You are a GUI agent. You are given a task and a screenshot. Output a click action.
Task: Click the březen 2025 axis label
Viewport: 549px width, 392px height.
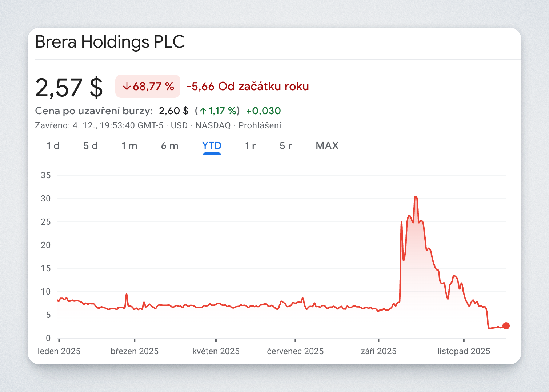tap(135, 351)
